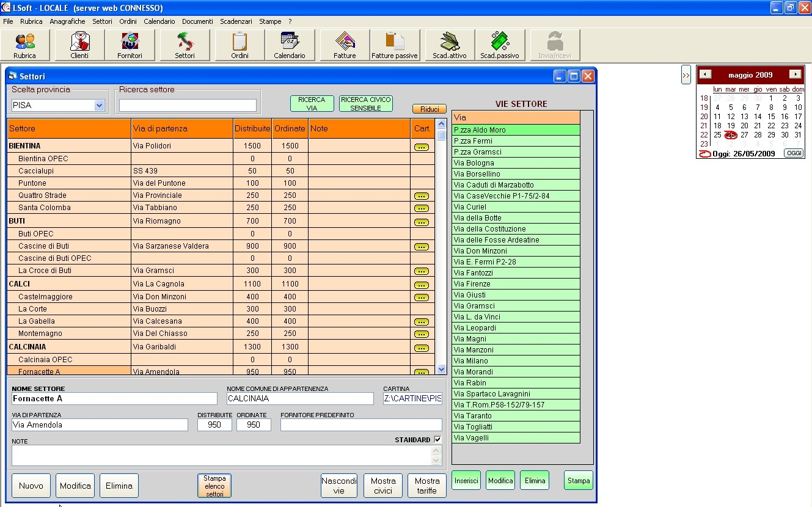Open the Fatture passive toolbar icon
This screenshot has height=507, width=812.
pyautogui.click(x=395, y=45)
